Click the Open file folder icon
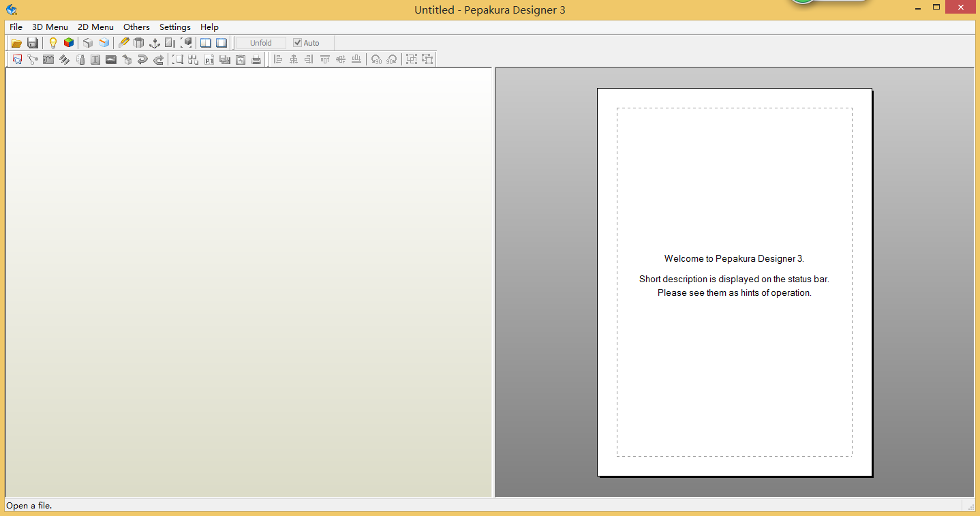 click(x=16, y=43)
